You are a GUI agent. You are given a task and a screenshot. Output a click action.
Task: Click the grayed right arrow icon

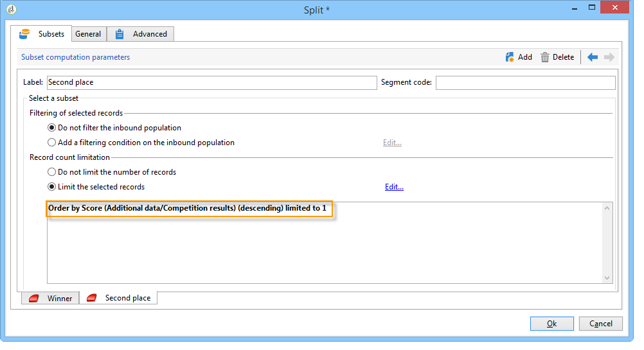point(609,57)
